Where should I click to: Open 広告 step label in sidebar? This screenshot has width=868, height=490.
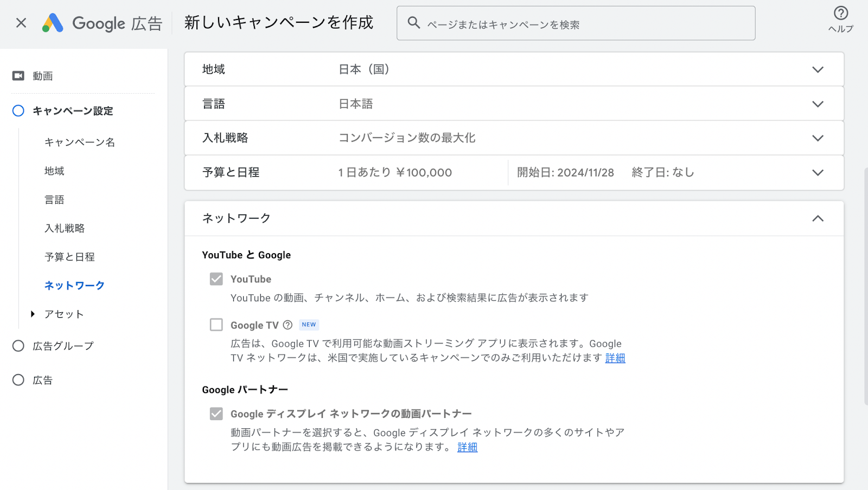pos(42,380)
